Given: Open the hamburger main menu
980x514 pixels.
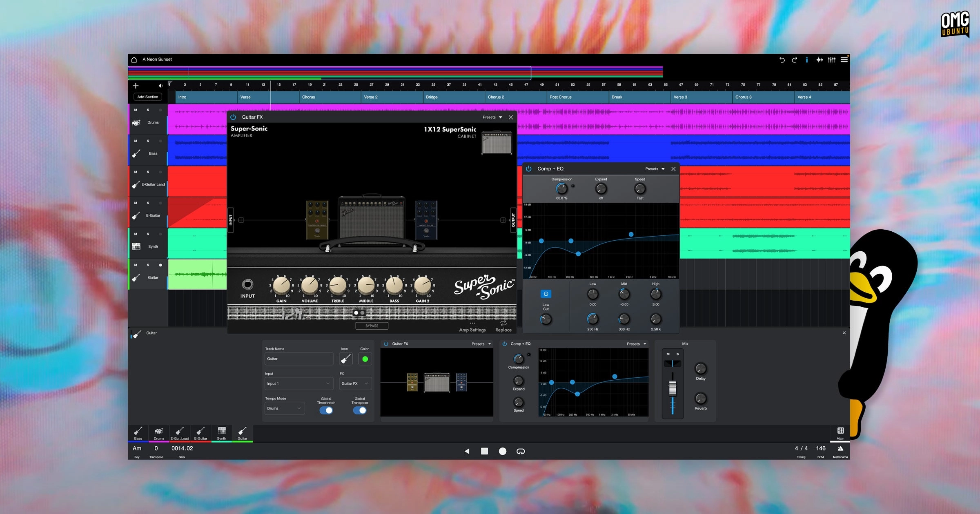Looking at the screenshot, I should pyautogui.click(x=844, y=60).
